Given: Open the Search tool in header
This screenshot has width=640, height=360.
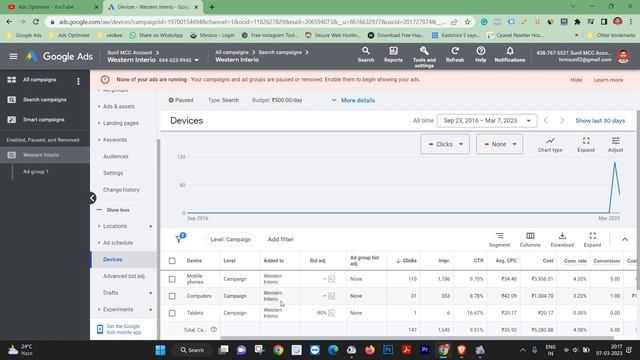Looking at the screenshot, I should [366, 55].
